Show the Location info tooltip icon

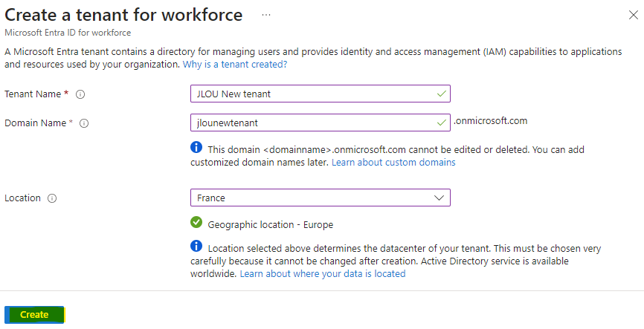[52, 198]
